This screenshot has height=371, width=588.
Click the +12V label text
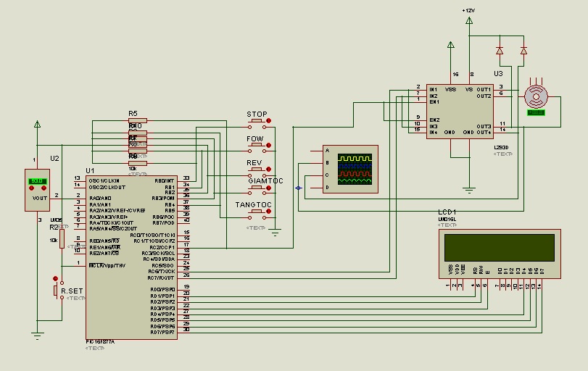[468, 10]
